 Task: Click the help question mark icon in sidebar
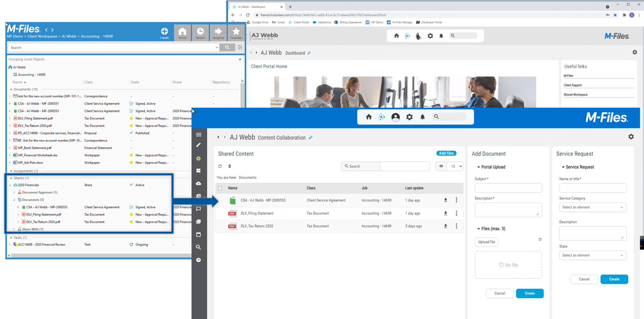(198, 260)
